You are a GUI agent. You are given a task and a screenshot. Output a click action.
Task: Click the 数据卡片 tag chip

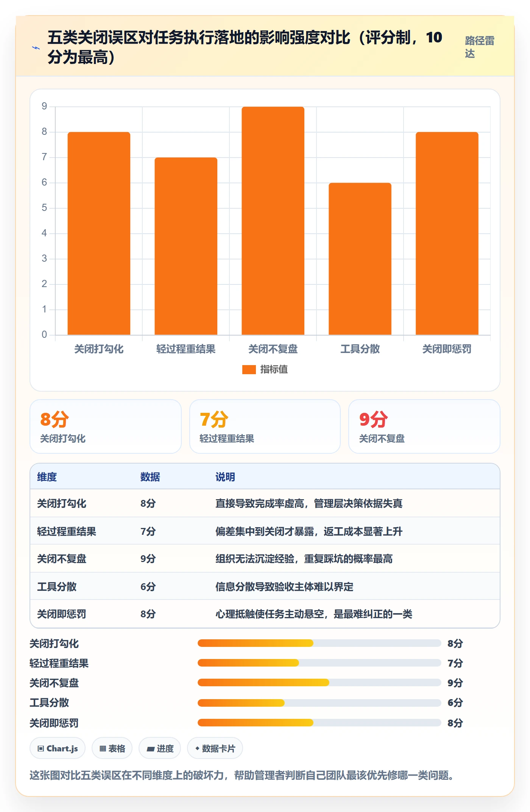(x=215, y=748)
